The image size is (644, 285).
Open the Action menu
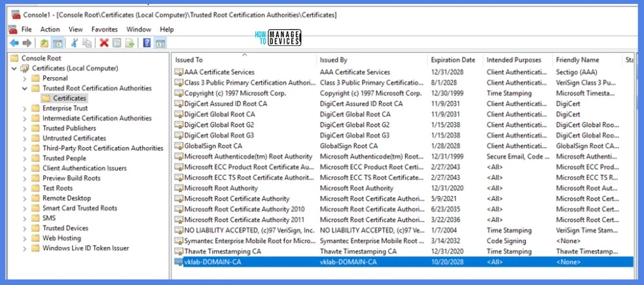[50, 29]
